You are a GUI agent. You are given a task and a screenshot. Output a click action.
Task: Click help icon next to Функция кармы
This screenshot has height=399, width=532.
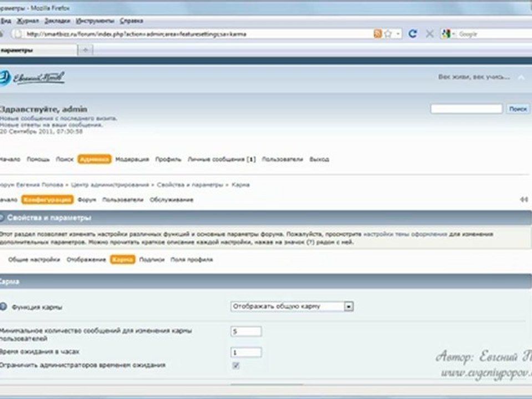3,306
